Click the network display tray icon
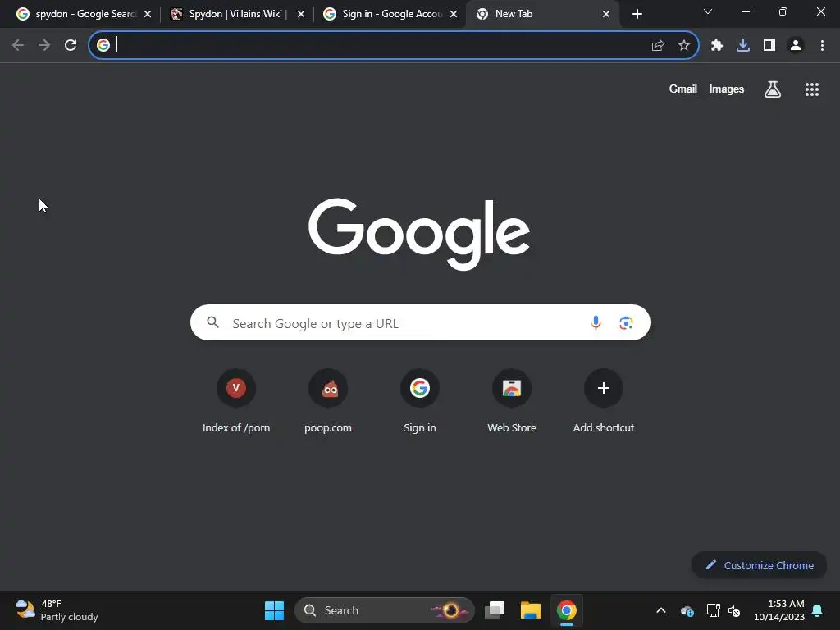This screenshot has width=840, height=630. tap(713, 610)
